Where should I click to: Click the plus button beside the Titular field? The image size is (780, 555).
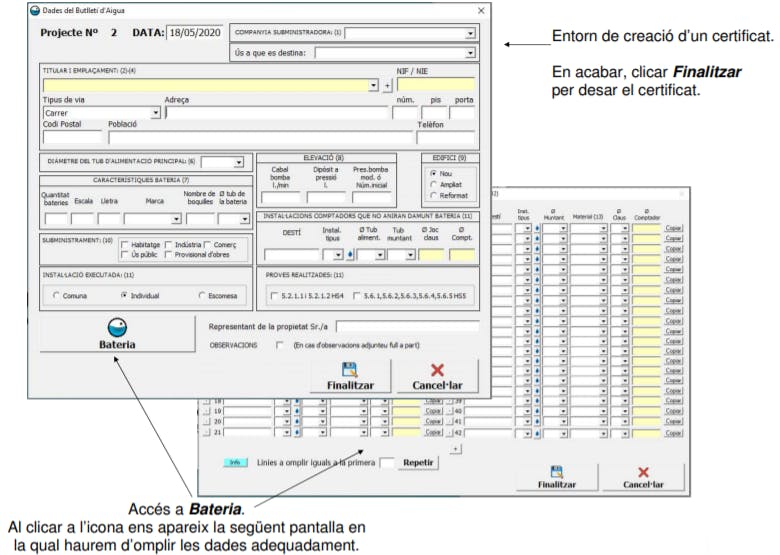(388, 86)
